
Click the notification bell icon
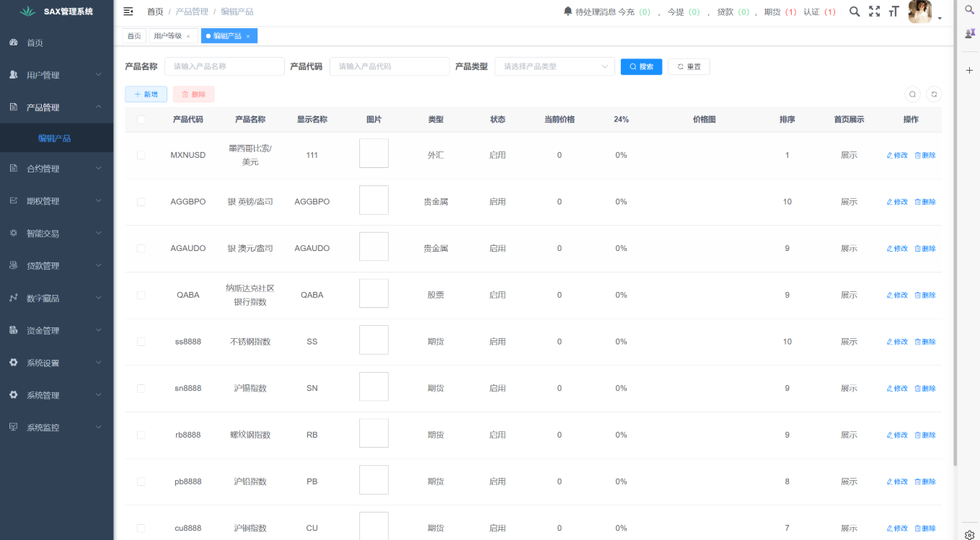click(568, 12)
